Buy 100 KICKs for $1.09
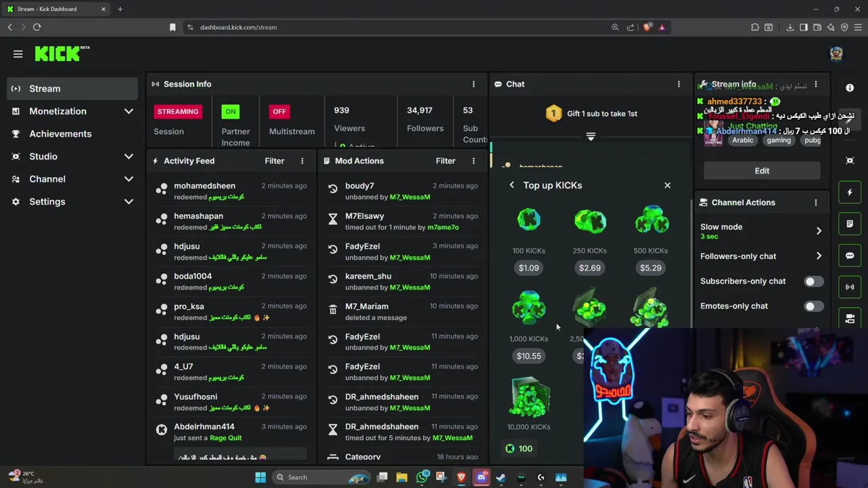The width and height of the screenshot is (868, 488). click(x=529, y=268)
